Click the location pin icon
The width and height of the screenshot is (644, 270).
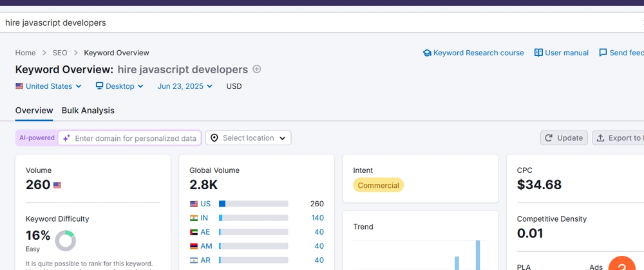coord(214,138)
